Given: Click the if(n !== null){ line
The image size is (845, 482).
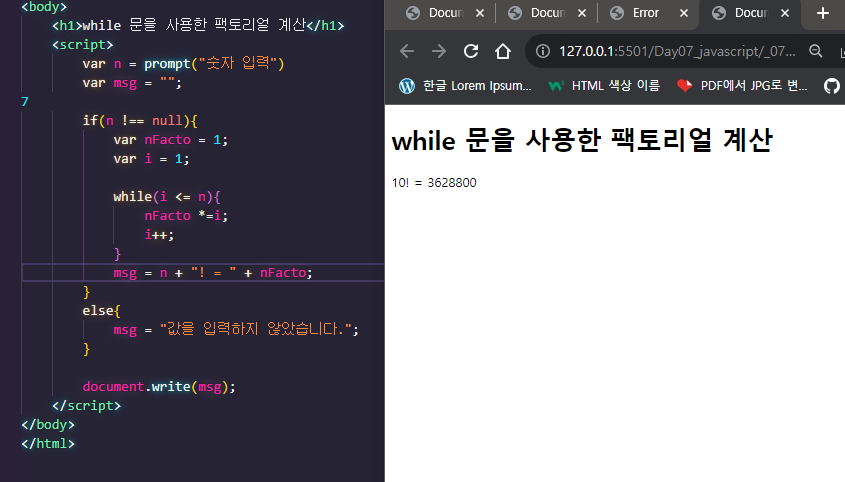Looking at the screenshot, I should click(x=140, y=121).
